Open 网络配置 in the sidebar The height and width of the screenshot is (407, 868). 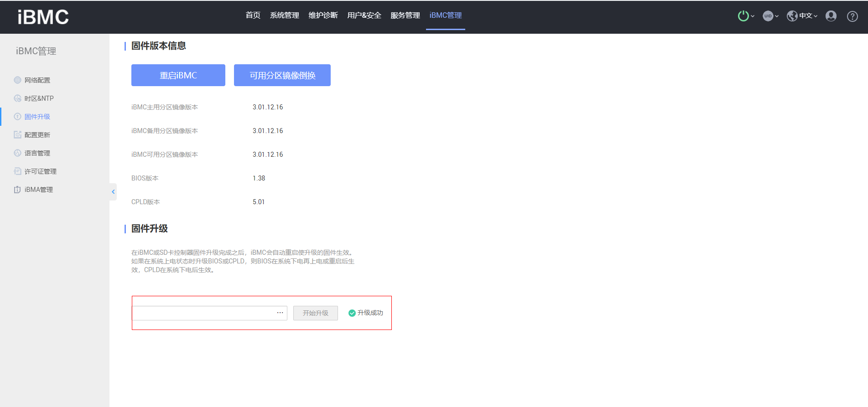click(37, 80)
